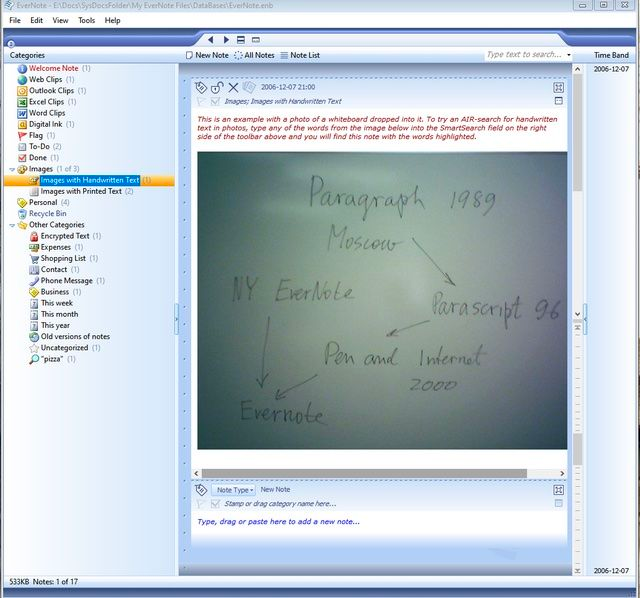
Task: Click the scroll down arrow of the note
Action: [577, 314]
